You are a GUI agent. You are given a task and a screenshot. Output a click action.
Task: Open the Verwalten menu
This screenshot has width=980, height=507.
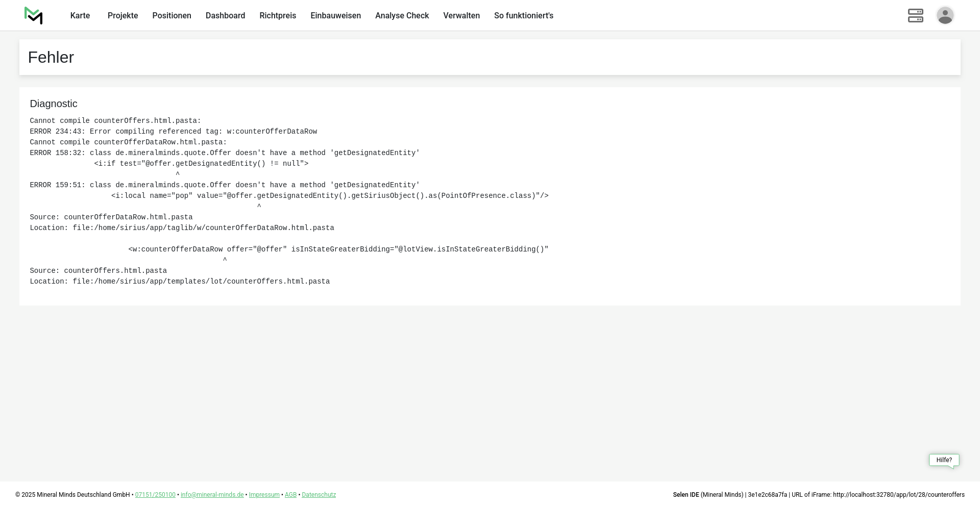461,16
